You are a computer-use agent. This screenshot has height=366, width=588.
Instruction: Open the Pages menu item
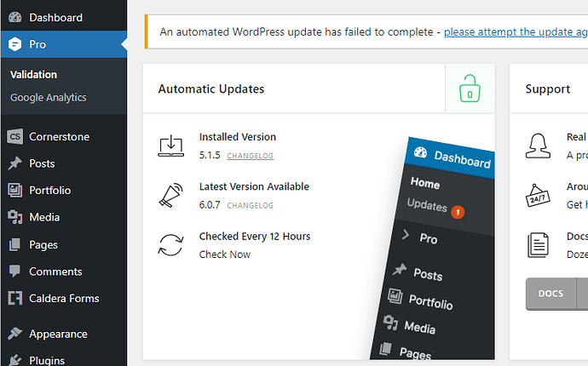pyautogui.click(x=43, y=245)
